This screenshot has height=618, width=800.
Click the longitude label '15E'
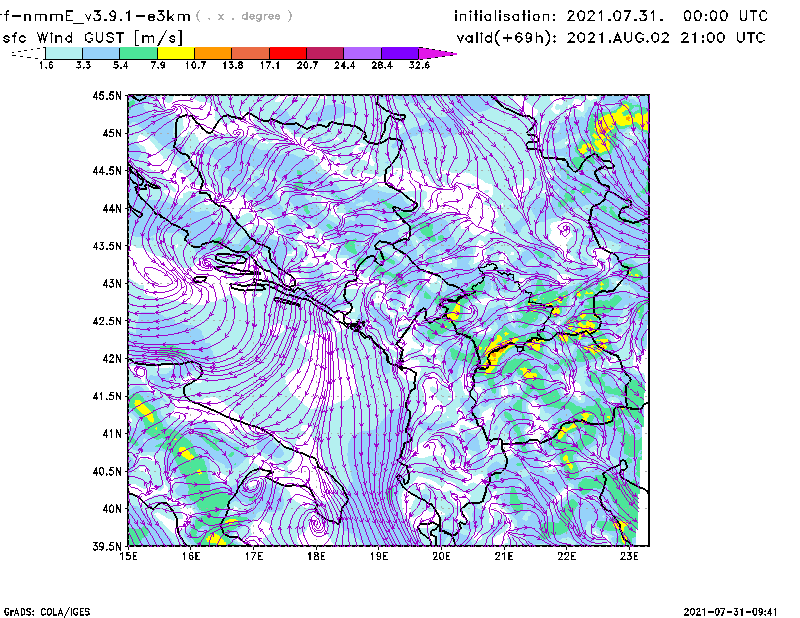(x=128, y=556)
